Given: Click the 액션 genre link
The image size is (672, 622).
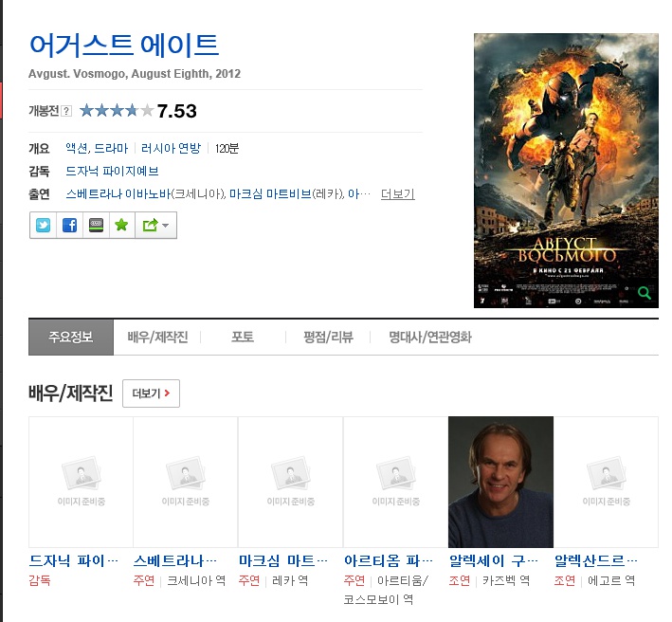Looking at the screenshot, I should pos(77,148).
